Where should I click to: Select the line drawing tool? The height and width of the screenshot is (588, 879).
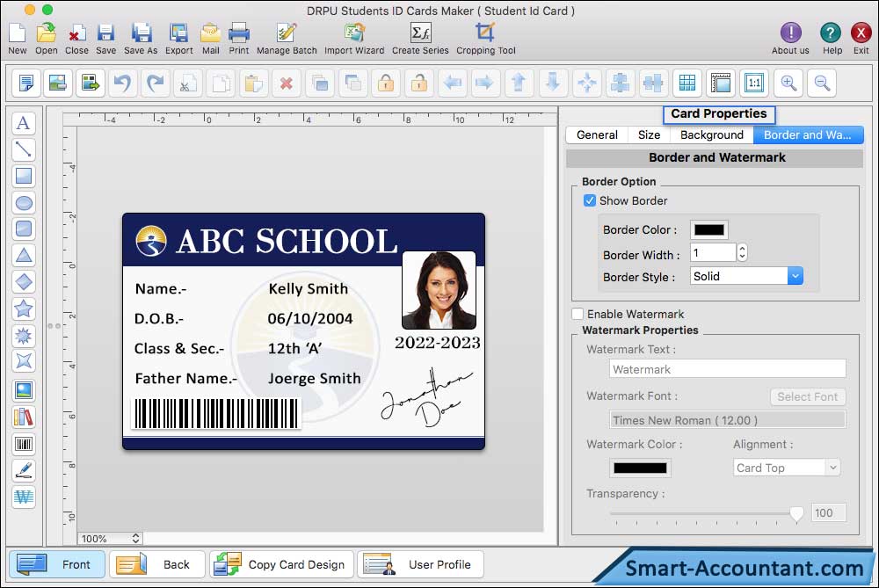(24, 149)
